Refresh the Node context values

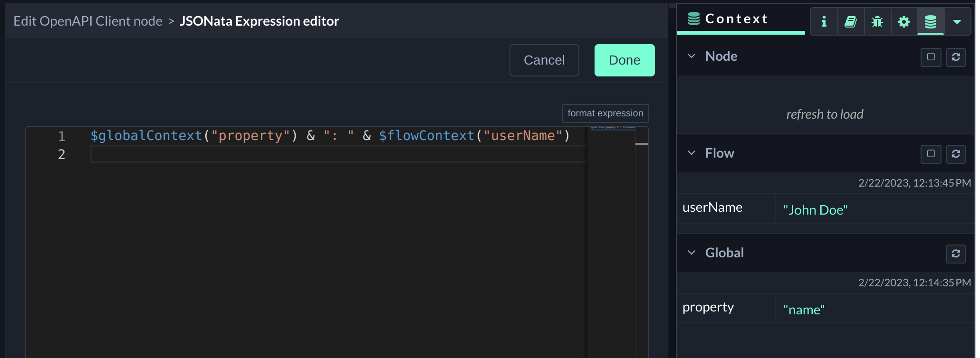tap(956, 57)
